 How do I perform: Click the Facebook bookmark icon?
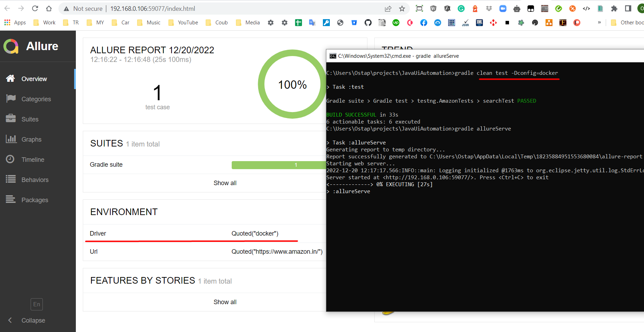pos(424,23)
